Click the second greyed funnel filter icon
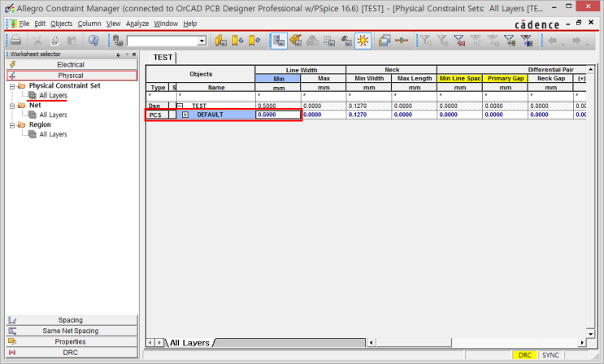The width and height of the screenshot is (604, 364). [442, 41]
